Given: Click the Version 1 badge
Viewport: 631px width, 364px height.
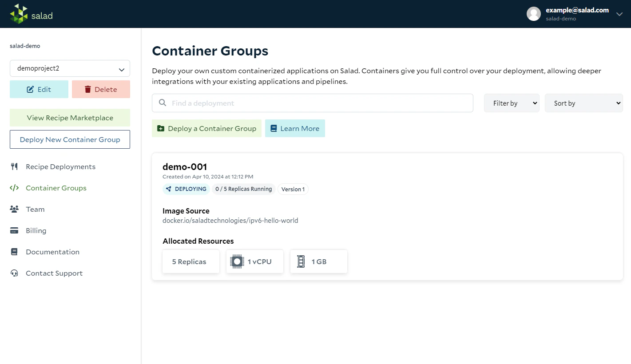Looking at the screenshot, I should point(293,189).
